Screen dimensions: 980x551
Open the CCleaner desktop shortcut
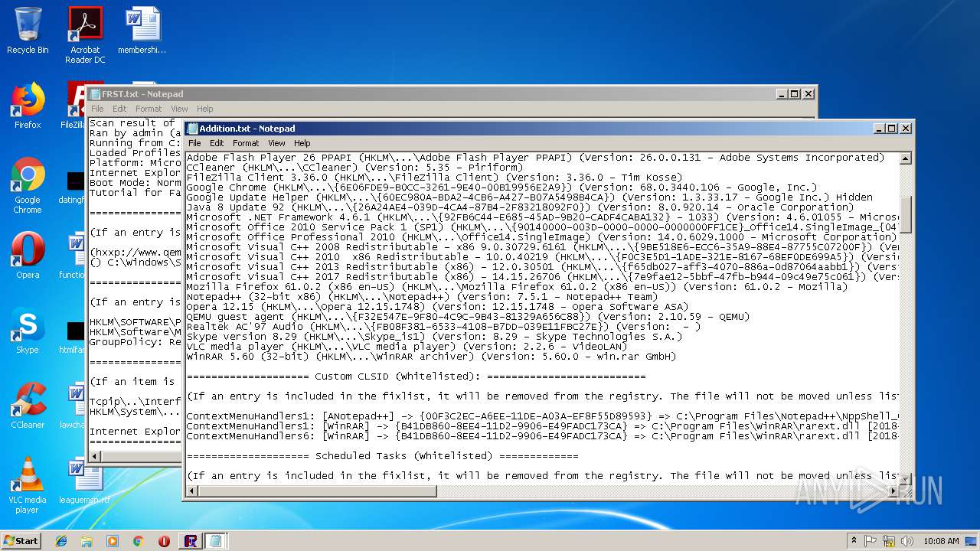[x=28, y=405]
